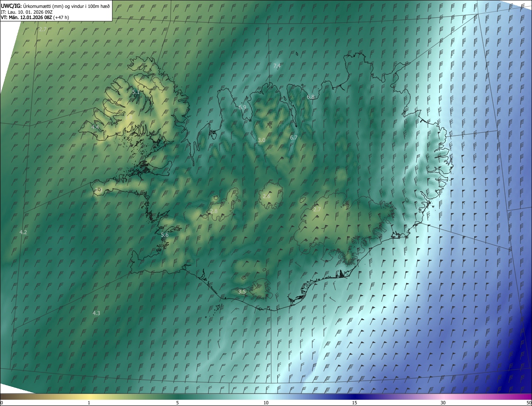532x406 pixels.
Task: Pick the light cyan colorbar segment near 10
Action: click(266, 396)
